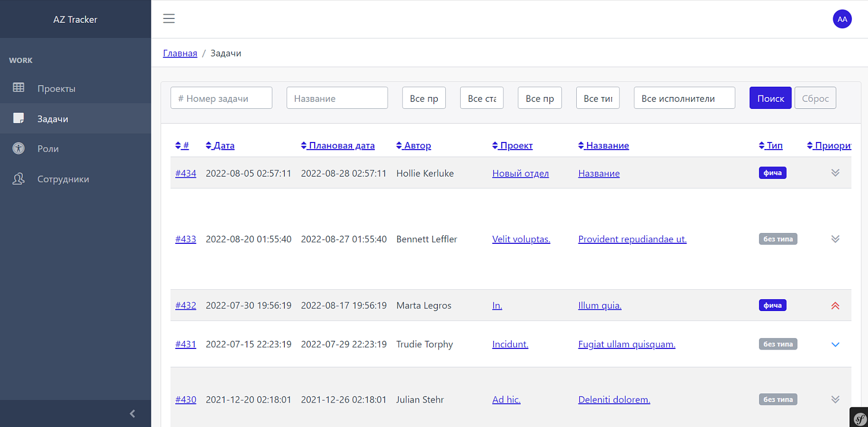868x427 pixels.
Task: Open the Symfony debug toolbar icon
Action: (859, 418)
